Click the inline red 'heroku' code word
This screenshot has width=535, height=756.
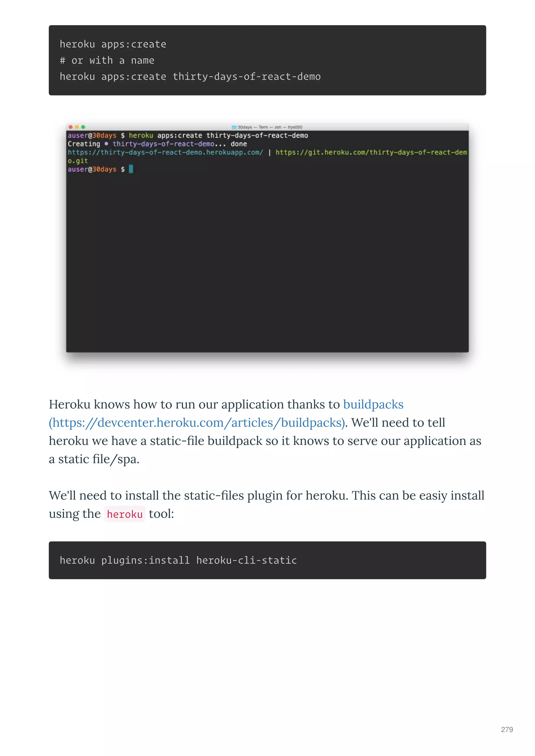point(125,514)
